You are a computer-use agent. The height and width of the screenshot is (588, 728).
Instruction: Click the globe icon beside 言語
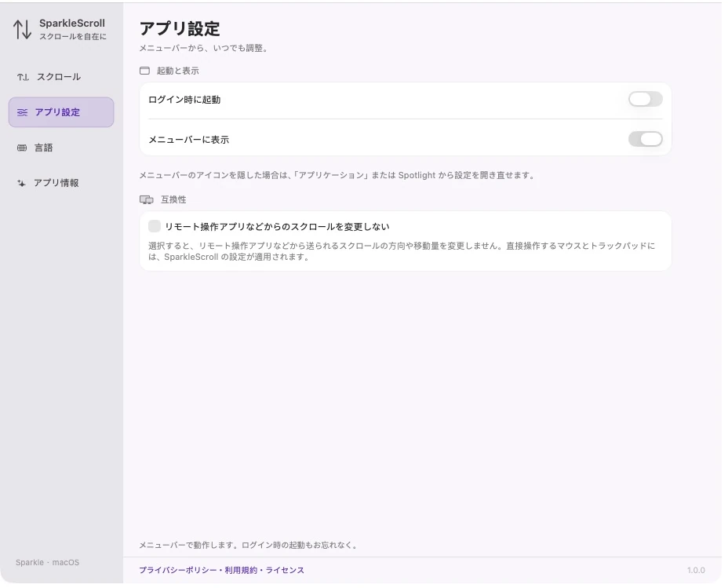click(x=22, y=148)
